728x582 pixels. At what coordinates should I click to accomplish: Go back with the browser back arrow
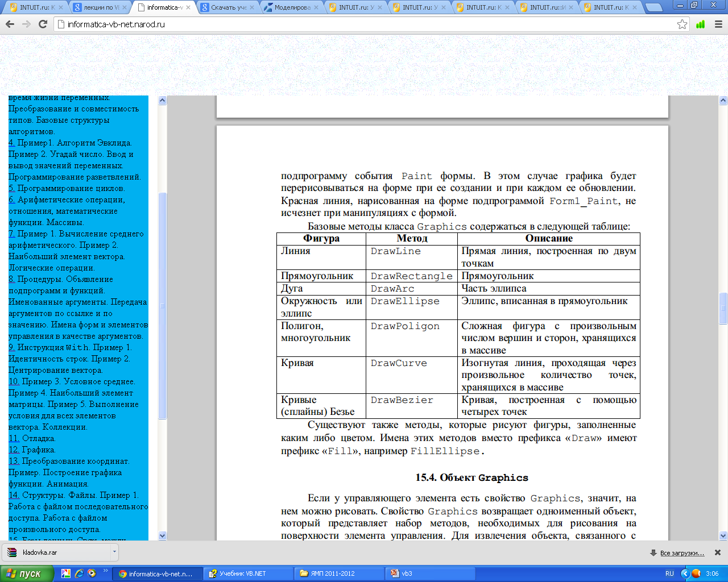tap(10, 24)
